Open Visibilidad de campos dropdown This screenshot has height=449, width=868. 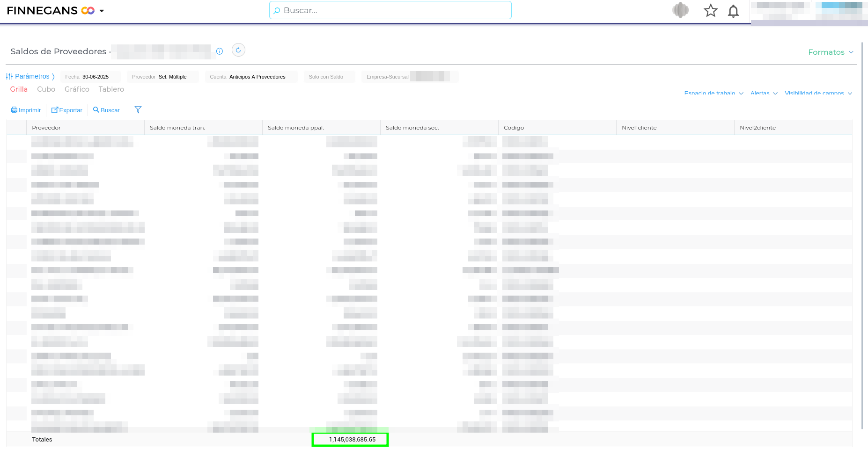click(818, 93)
